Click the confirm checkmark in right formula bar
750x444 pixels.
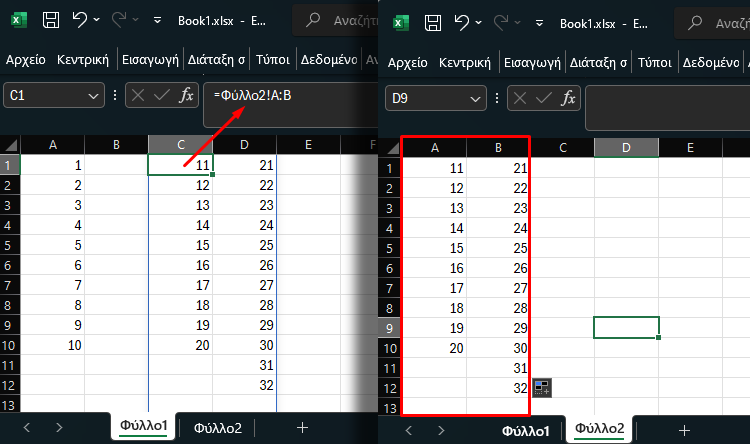[544, 98]
